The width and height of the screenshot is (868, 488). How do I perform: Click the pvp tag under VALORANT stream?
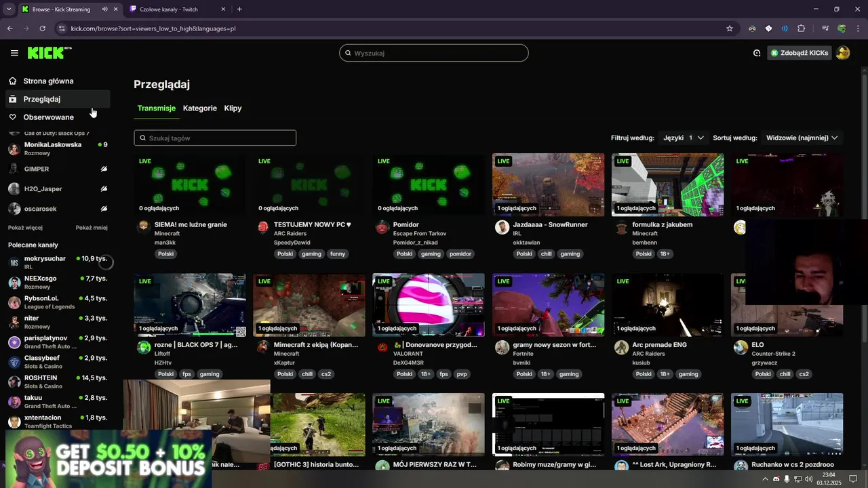[x=462, y=374]
